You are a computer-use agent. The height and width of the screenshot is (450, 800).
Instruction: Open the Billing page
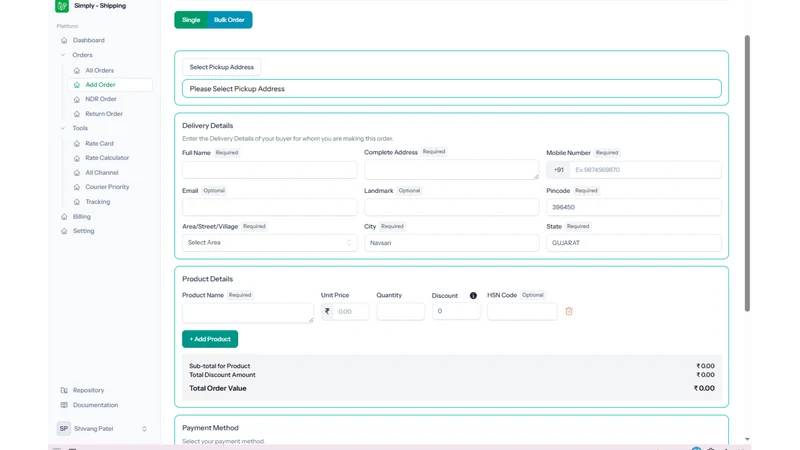pyautogui.click(x=82, y=216)
